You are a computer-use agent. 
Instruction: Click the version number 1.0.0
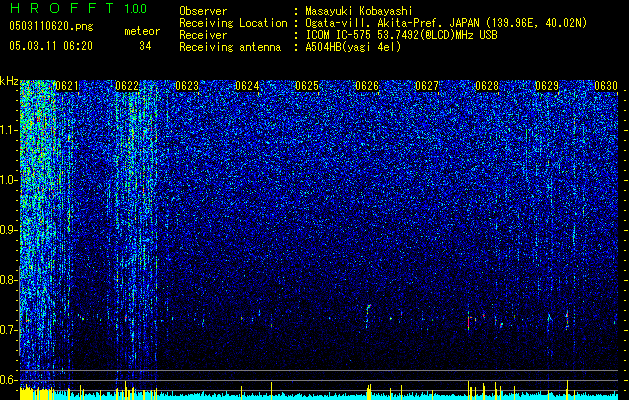(x=135, y=8)
